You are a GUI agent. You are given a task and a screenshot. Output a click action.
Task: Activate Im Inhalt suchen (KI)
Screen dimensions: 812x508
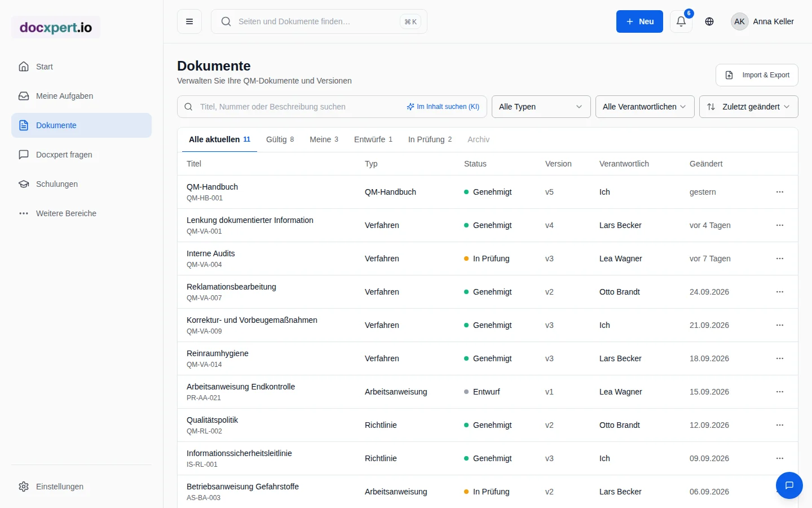click(x=443, y=107)
